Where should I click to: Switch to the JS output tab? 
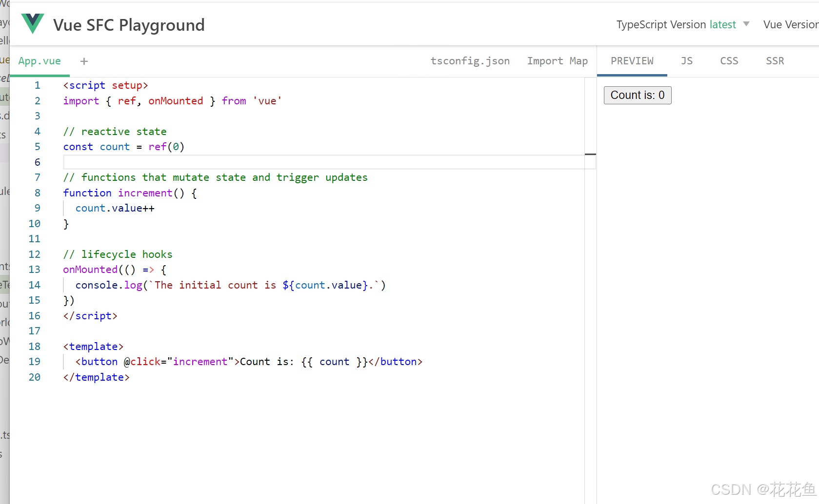[687, 61]
